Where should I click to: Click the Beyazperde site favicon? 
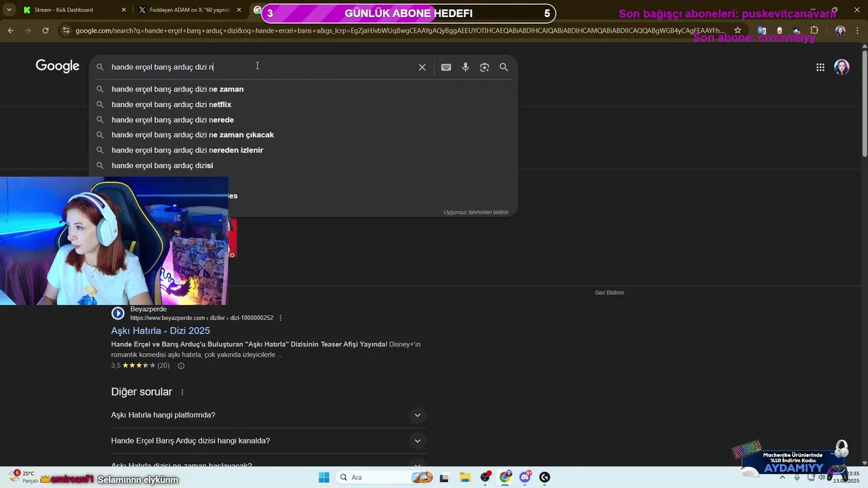pyautogui.click(x=118, y=313)
